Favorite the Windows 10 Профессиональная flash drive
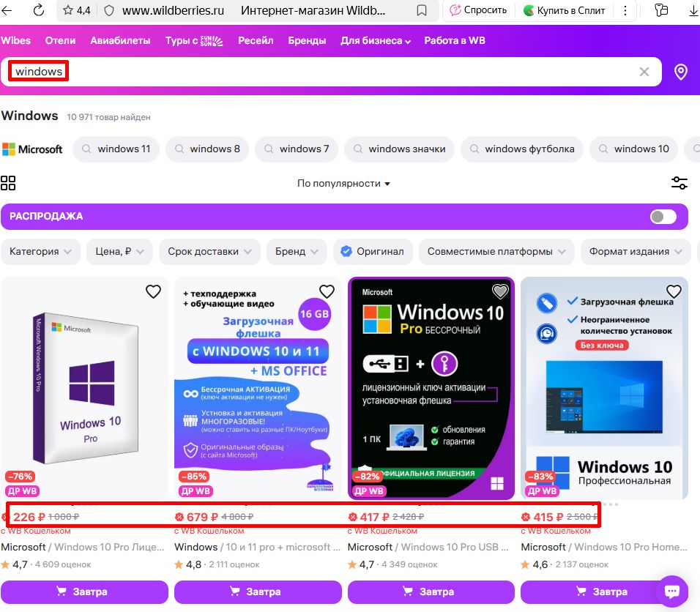This screenshot has width=700, height=612. coord(673,292)
